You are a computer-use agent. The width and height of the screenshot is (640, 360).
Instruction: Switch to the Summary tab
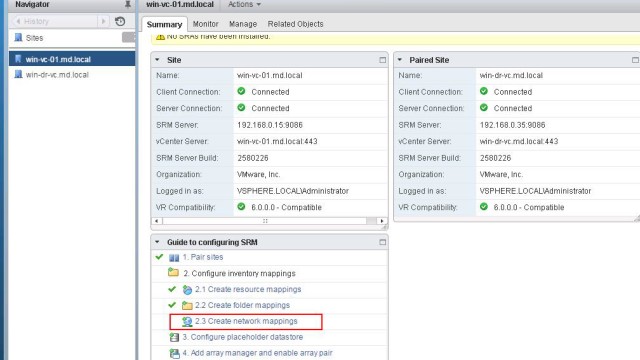164,24
